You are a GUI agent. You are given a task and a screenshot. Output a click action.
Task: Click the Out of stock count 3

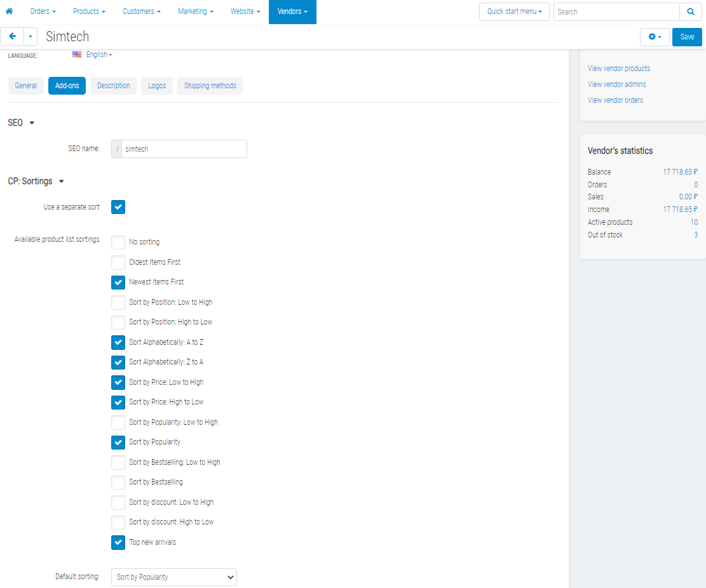point(696,234)
